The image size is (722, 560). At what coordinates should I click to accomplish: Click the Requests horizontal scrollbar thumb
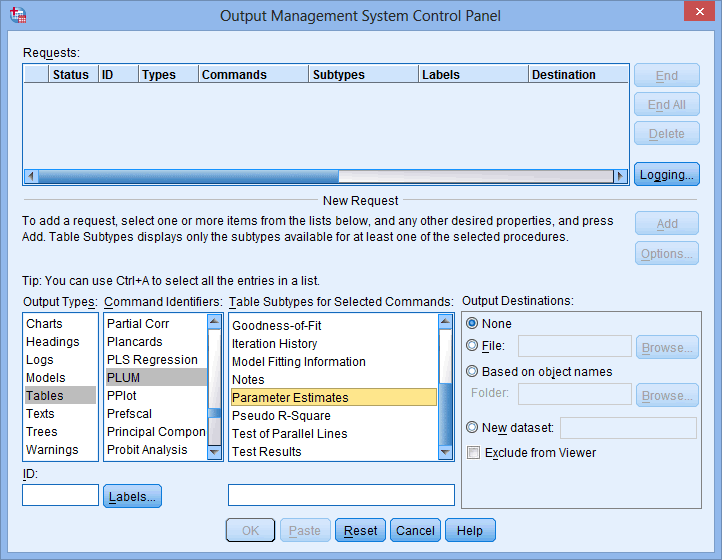click(188, 176)
